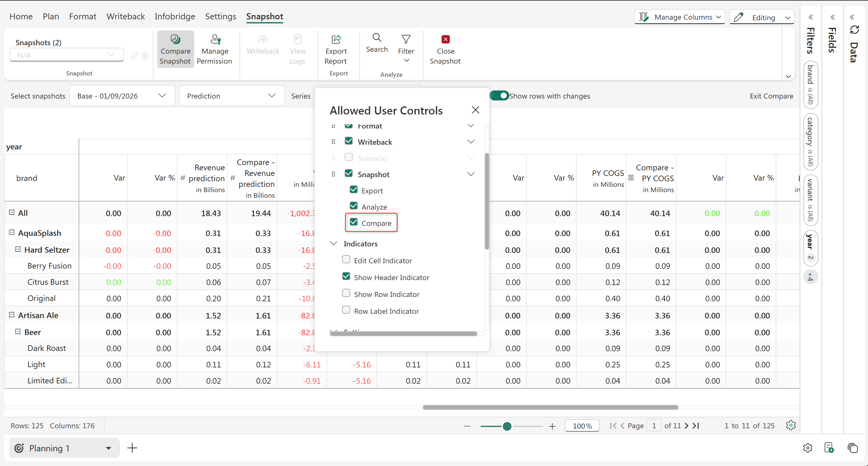Viewport: 868px width, 466px height.
Task: Click the zoom slider handle
Action: [x=507, y=426]
